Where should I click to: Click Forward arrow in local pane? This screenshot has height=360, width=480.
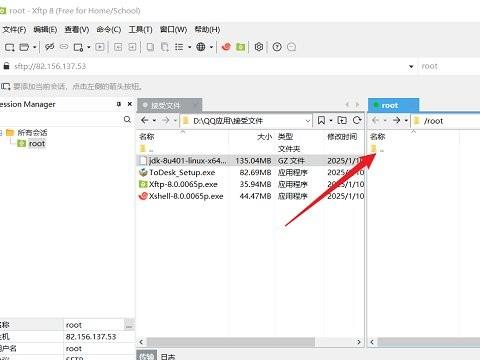point(166,120)
